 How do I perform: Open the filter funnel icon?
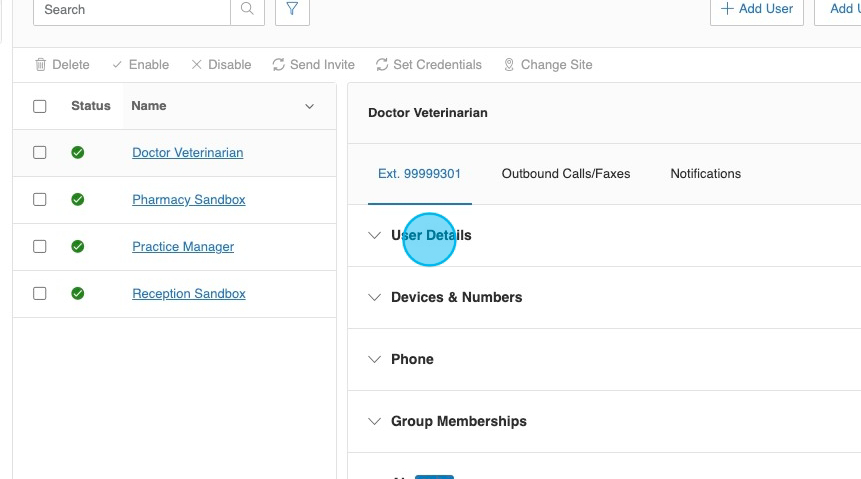pos(292,9)
